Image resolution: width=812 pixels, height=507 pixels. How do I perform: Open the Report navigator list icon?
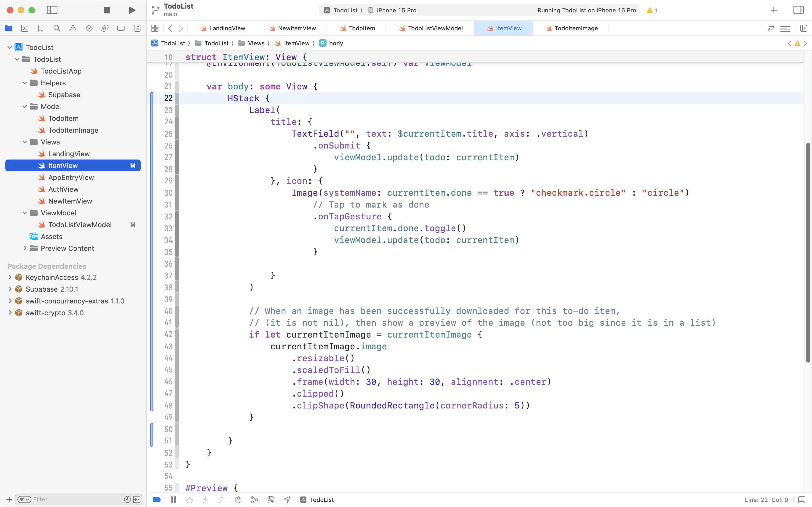pyautogui.click(x=137, y=28)
